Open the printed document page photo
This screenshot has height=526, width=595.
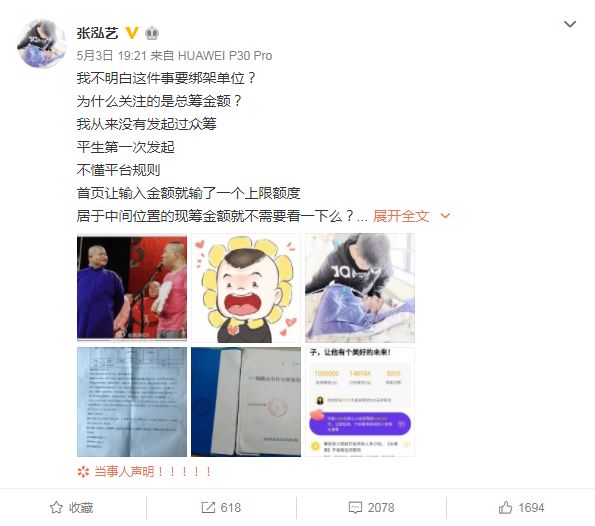[x=132, y=402]
